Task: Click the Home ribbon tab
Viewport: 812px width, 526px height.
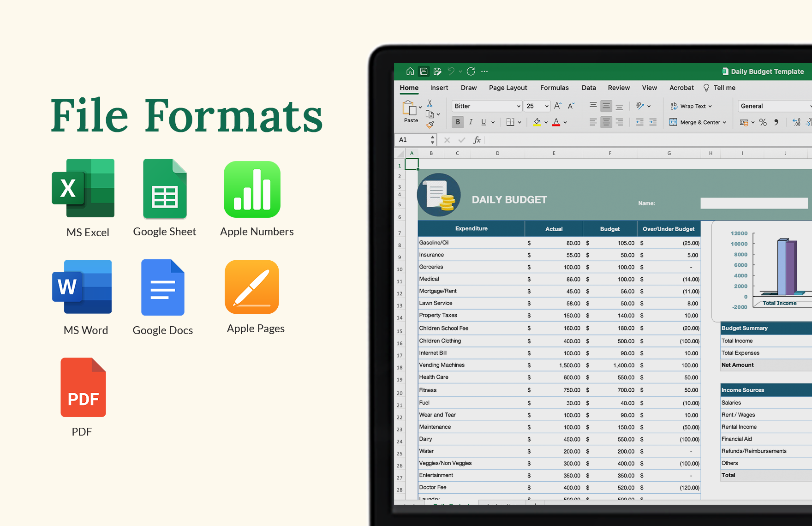Action: 409,88
